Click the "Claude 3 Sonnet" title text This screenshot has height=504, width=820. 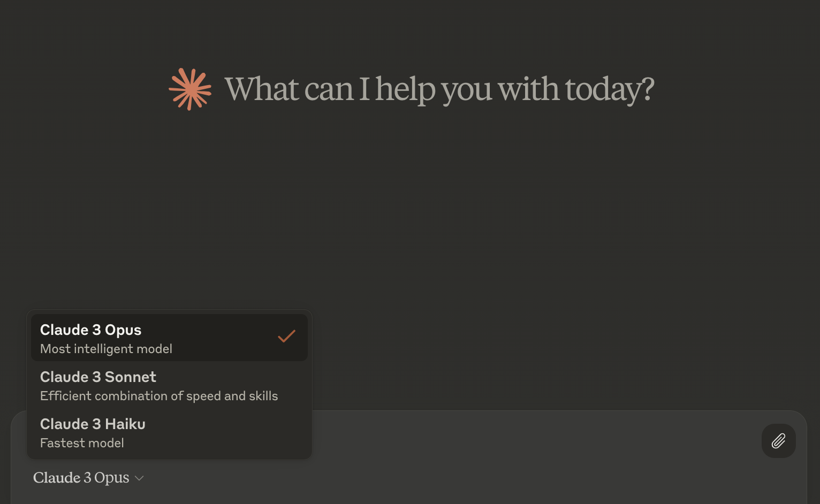click(x=98, y=377)
